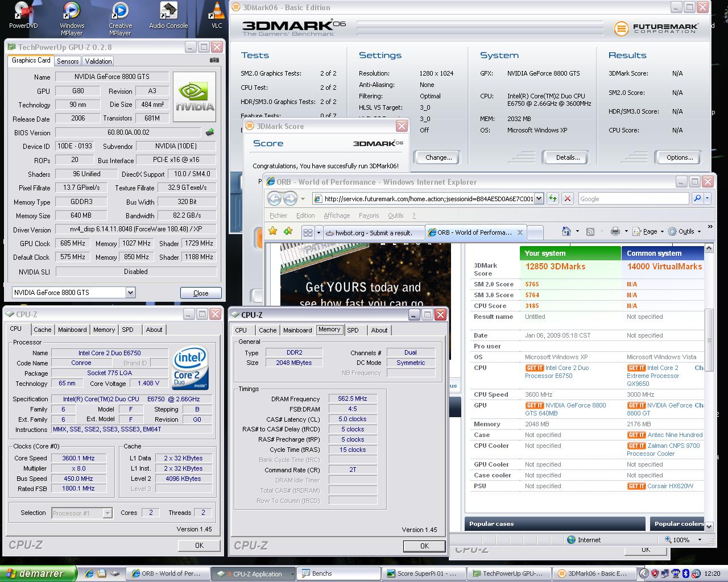Open IE Outils tools dropdown
The image size is (728, 582).
pos(685,231)
